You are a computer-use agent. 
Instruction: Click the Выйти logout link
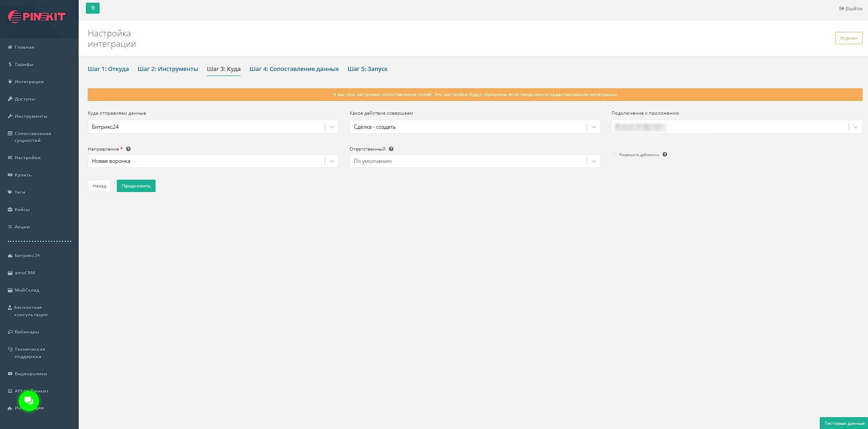point(851,9)
